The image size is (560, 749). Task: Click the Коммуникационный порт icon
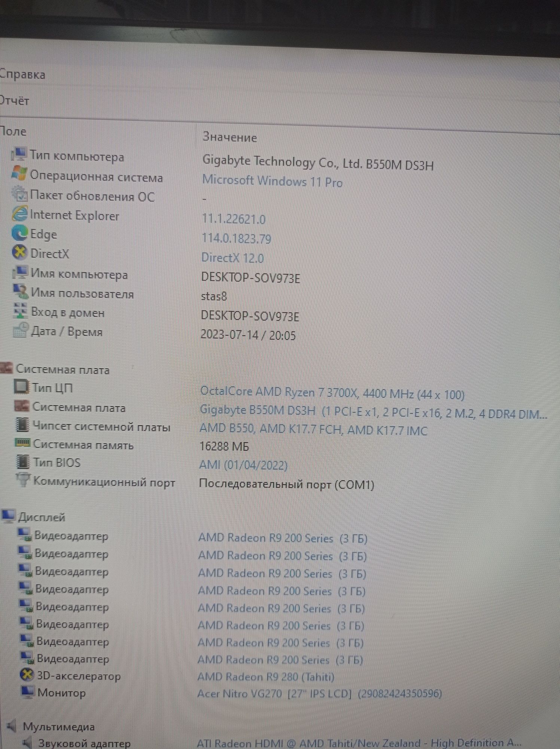pyautogui.click(x=23, y=480)
